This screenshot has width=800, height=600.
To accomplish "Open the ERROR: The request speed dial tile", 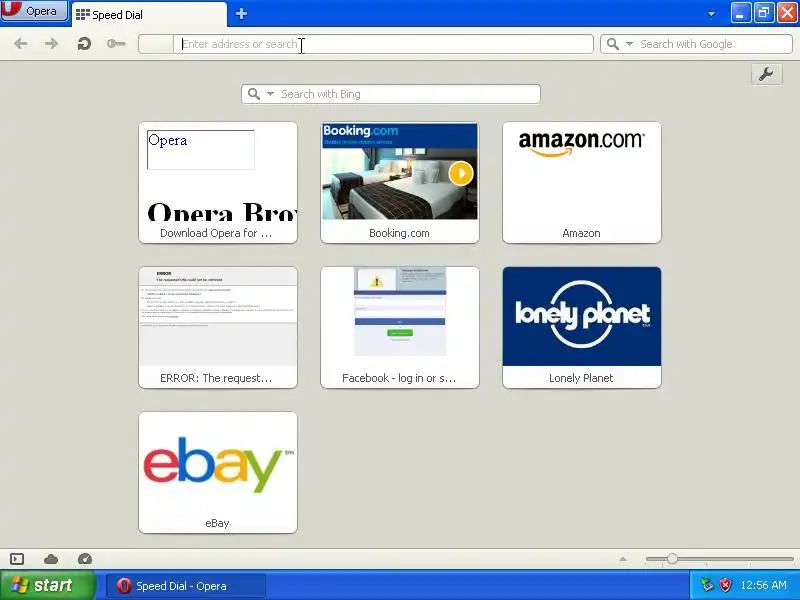I will (218, 327).
